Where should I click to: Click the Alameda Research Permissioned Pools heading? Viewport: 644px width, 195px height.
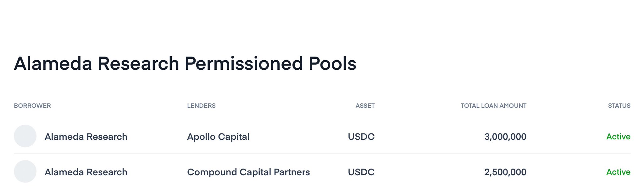185,63
